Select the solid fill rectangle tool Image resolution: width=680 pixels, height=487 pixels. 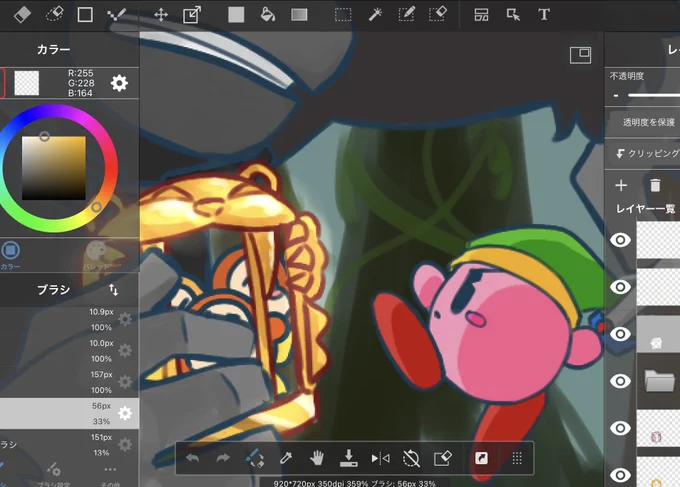(x=236, y=14)
